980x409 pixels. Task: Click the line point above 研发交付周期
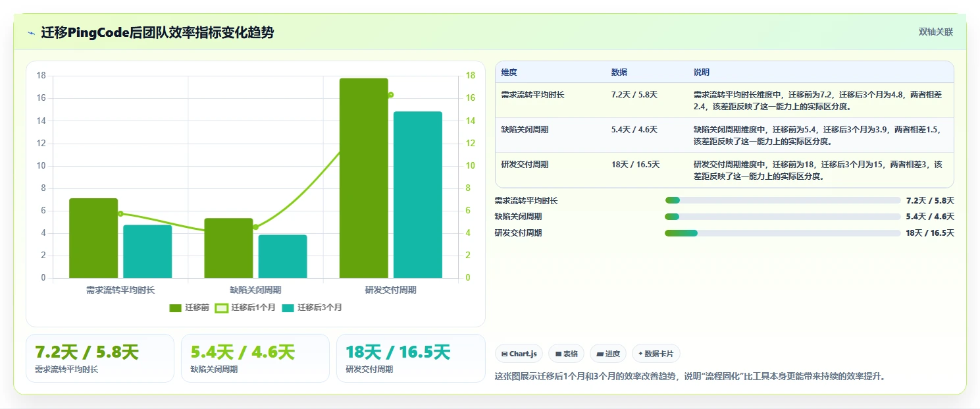coord(390,95)
